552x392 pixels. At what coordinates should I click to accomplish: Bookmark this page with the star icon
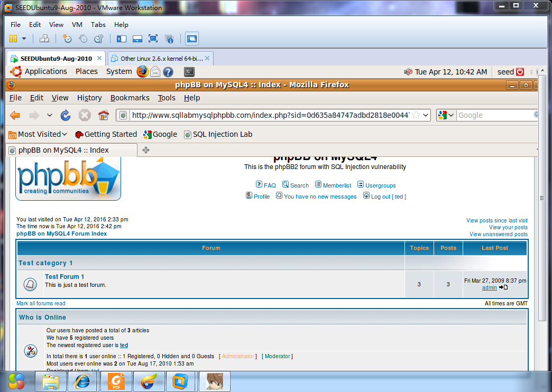click(x=416, y=115)
